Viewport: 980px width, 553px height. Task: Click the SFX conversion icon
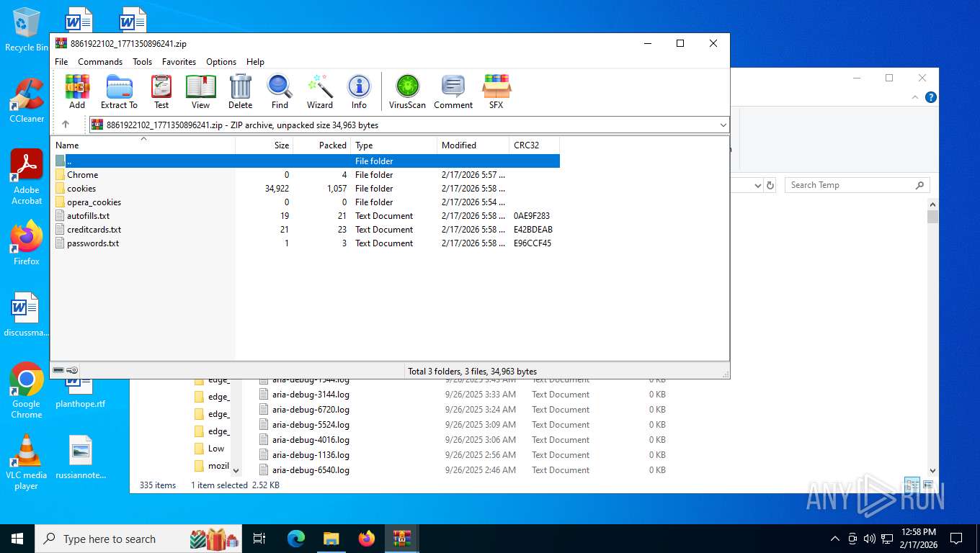[x=496, y=91]
